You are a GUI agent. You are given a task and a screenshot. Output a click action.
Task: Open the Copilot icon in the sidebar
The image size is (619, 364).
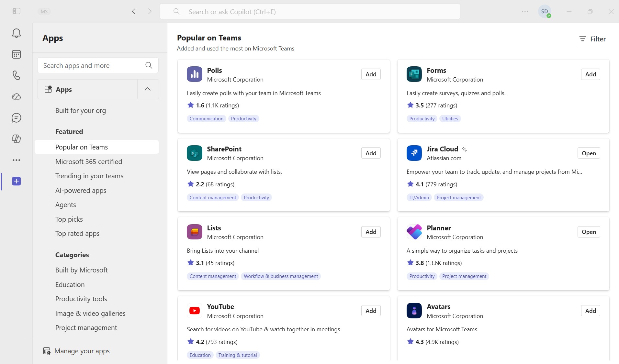[16, 139]
